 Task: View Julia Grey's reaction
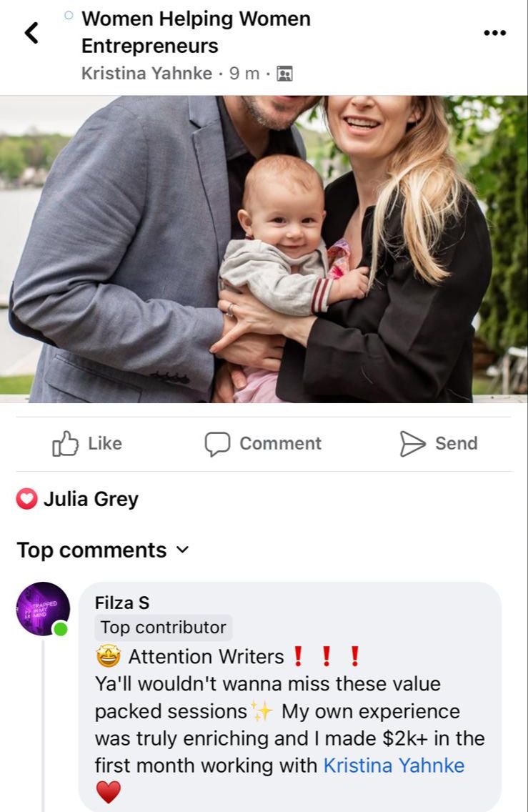click(91, 499)
